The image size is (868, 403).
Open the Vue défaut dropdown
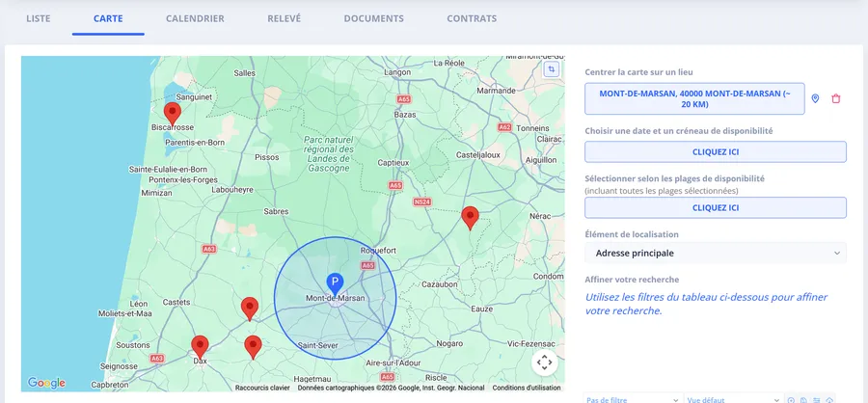click(733, 399)
